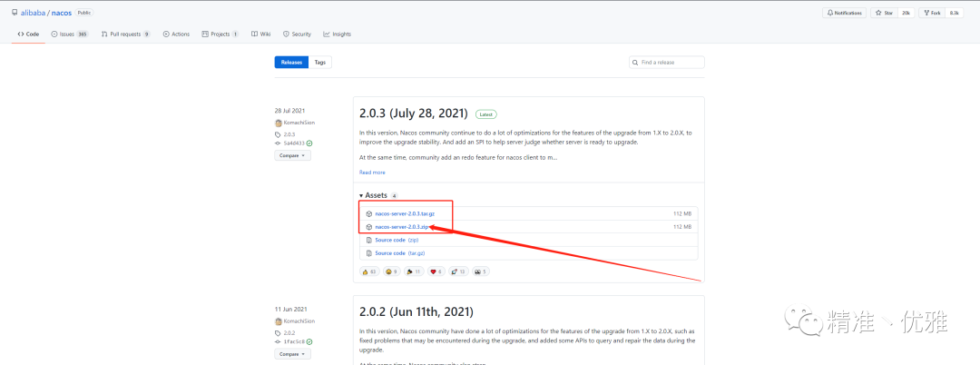The height and width of the screenshot is (365, 980).
Task: Click the fork count 8.3k
Action: (955, 13)
